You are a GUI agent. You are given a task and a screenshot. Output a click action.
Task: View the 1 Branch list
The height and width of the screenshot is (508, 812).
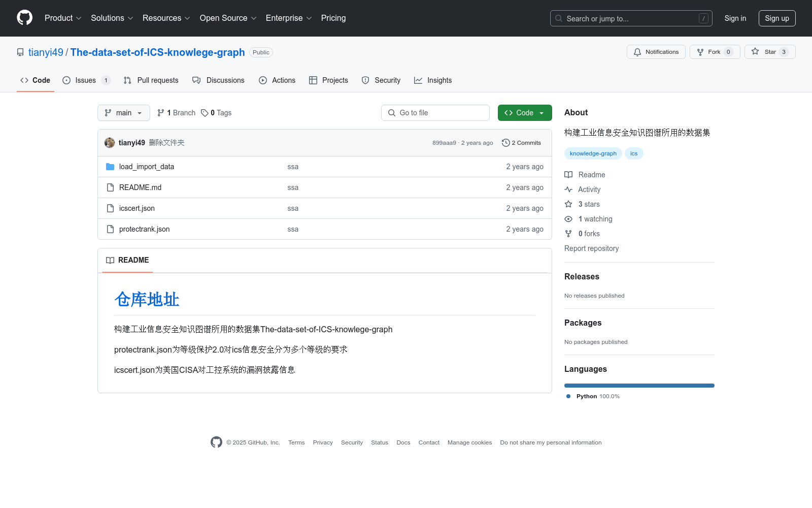[176, 113]
